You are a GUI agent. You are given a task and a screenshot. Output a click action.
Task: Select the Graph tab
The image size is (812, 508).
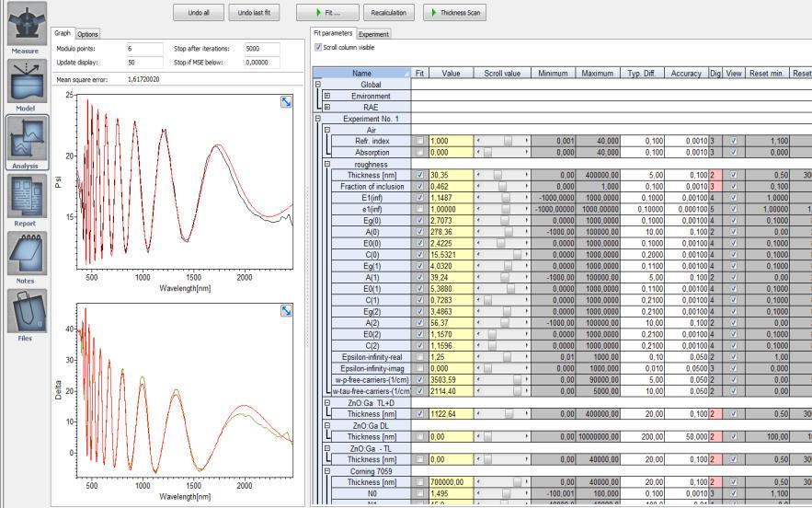(63, 33)
